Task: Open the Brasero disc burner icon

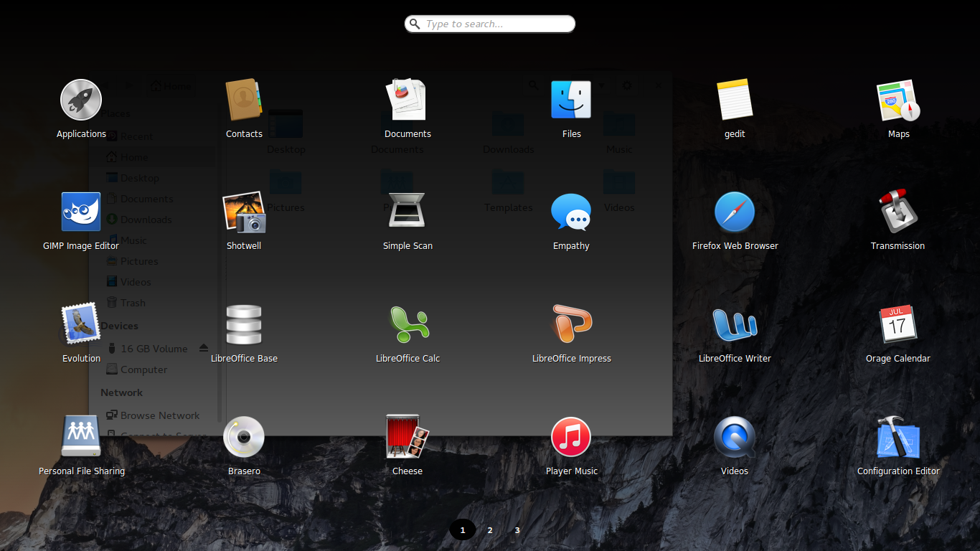Action: (244, 436)
